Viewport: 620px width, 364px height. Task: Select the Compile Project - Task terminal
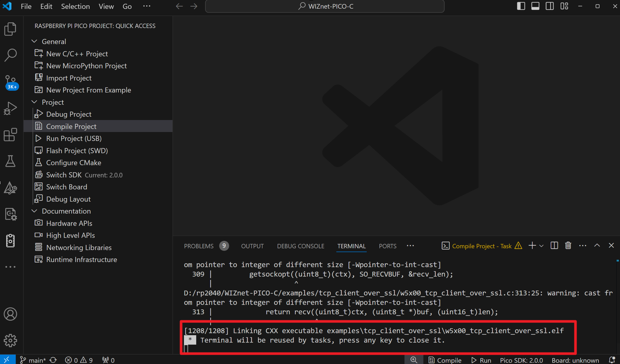click(x=482, y=246)
